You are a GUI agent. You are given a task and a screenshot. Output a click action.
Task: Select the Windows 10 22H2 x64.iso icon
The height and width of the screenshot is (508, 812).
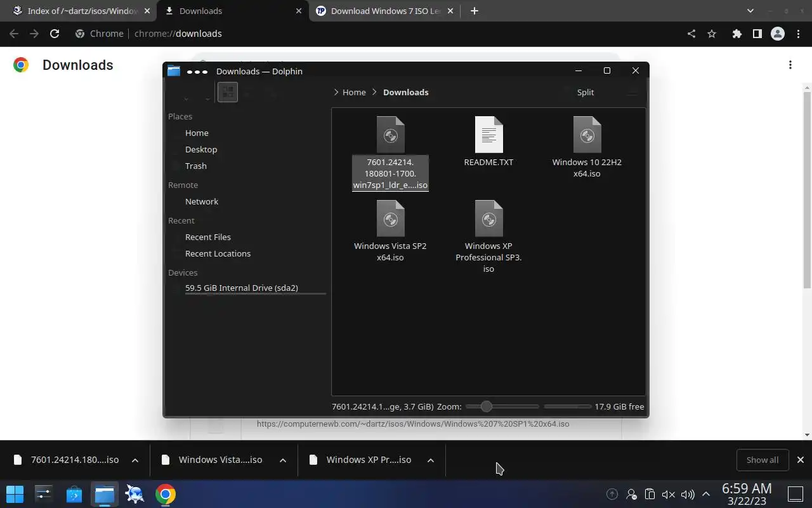click(587, 134)
